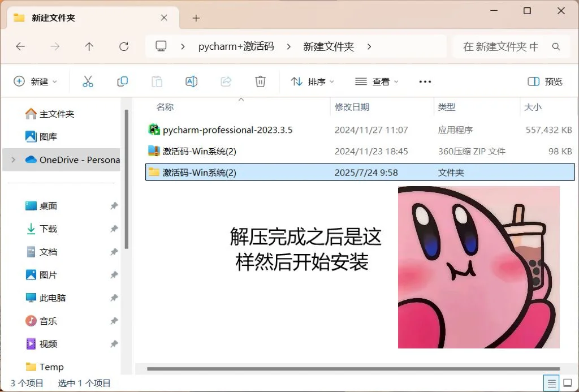Toggle the 预览 preview pane
This screenshot has height=392, width=579.
coord(544,81)
